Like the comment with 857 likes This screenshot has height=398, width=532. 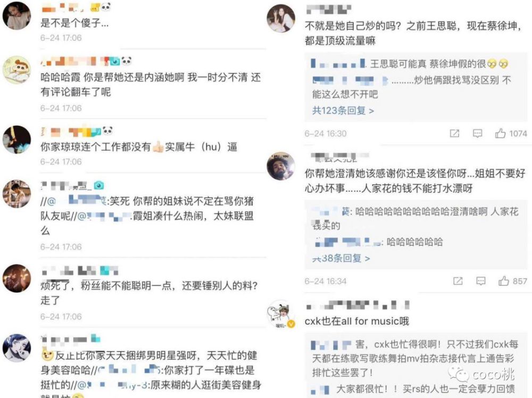click(x=503, y=281)
